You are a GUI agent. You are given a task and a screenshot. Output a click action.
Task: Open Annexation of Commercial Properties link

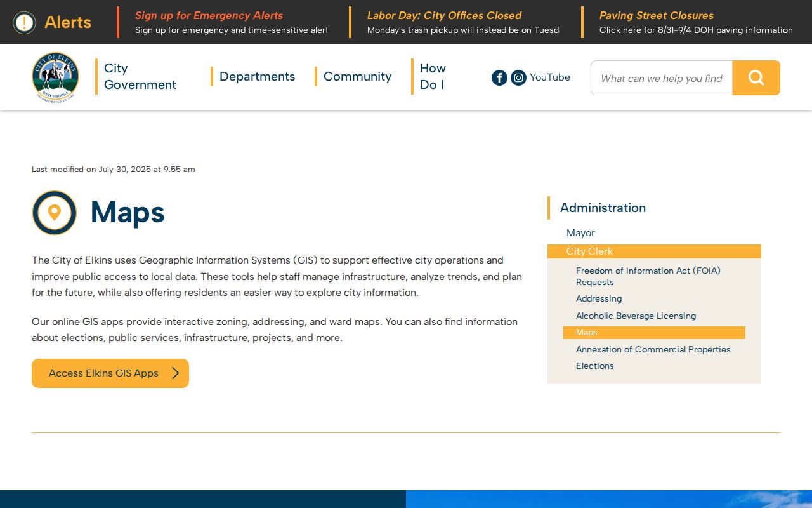coord(653,349)
